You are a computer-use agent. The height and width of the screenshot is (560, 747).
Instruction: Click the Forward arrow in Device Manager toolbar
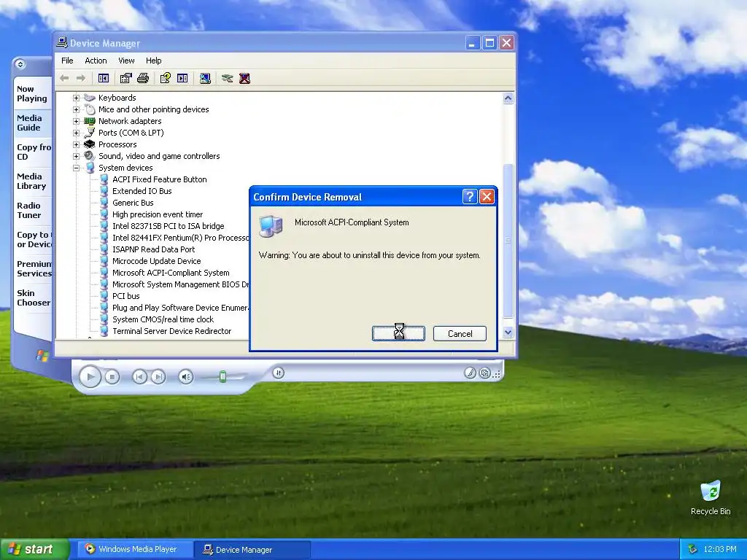(x=81, y=78)
